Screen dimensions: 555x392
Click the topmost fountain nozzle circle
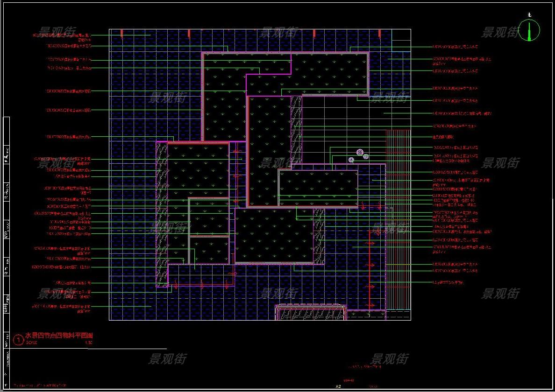point(360,152)
